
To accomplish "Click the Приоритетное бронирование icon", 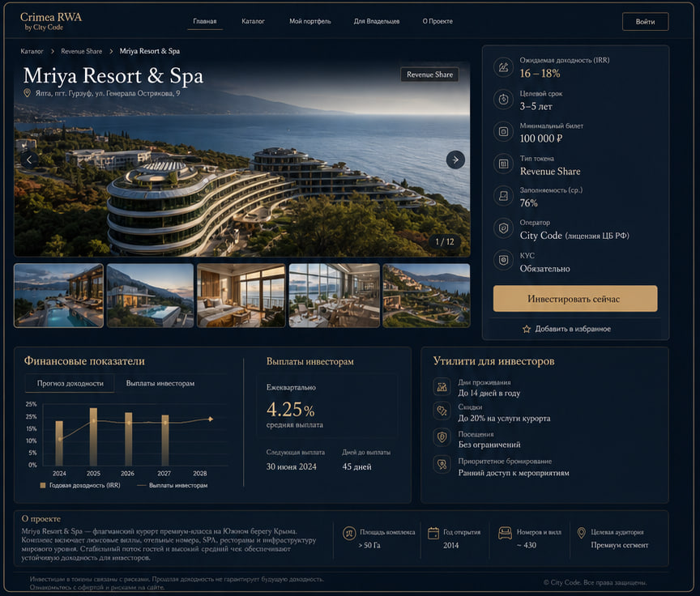I will (x=442, y=464).
